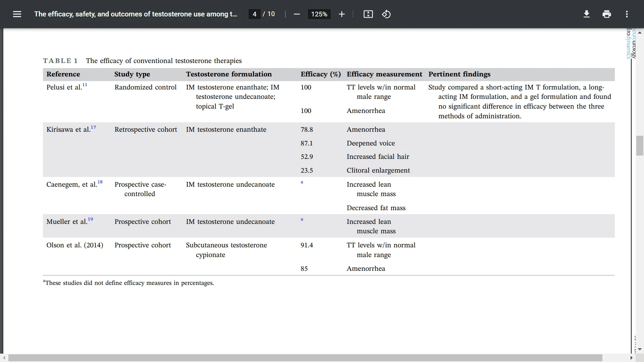The height and width of the screenshot is (362, 644).
Task: Click the 23.5 efficacy value
Action: [x=307, y=170]
